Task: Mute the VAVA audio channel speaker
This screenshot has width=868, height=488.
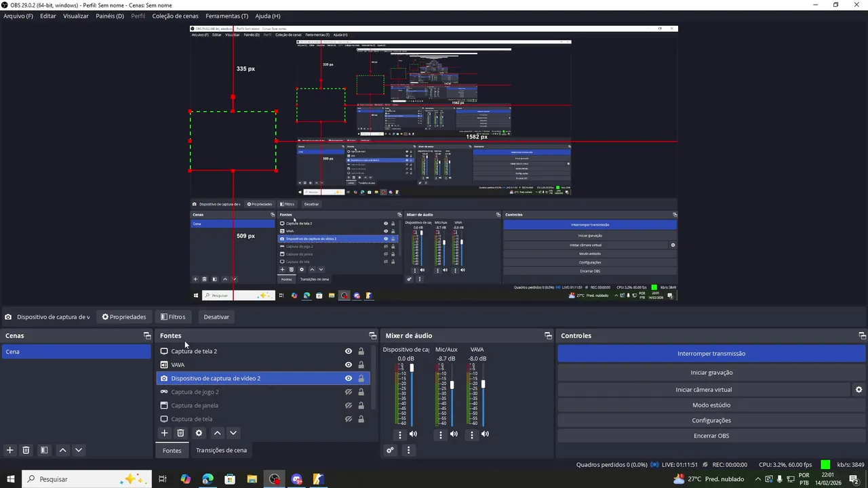Action: [x=485, y=434]
